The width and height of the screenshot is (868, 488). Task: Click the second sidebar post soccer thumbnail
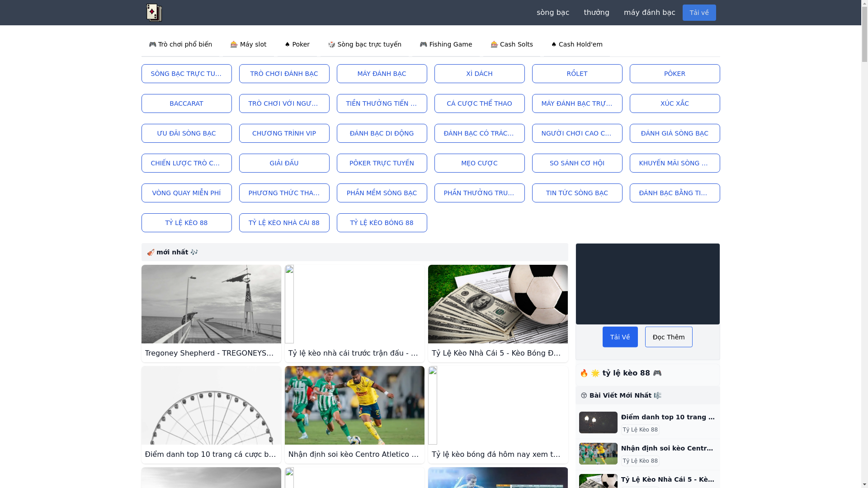(598, 454)
